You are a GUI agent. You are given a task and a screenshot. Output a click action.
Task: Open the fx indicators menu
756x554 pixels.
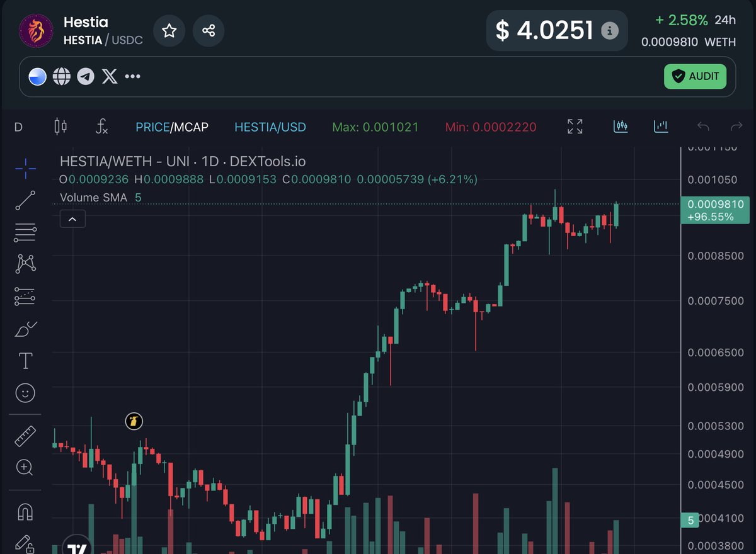pos(102,127)
